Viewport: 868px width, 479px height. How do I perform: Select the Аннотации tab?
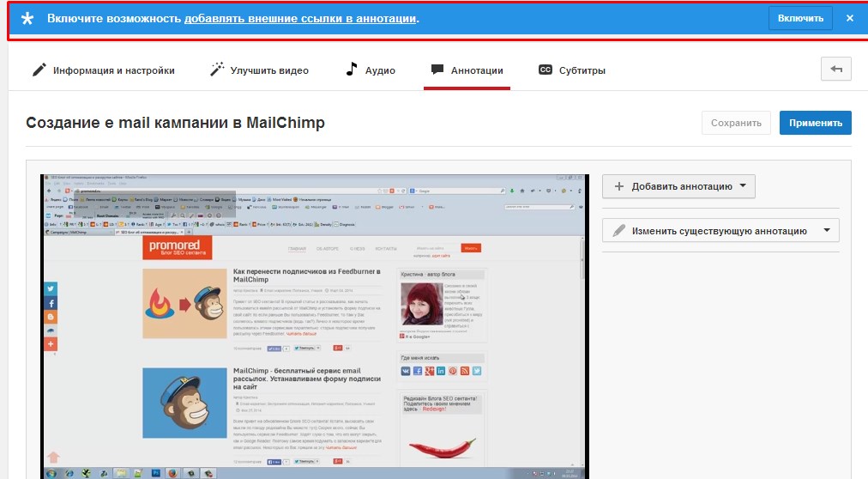coord(467,70)
